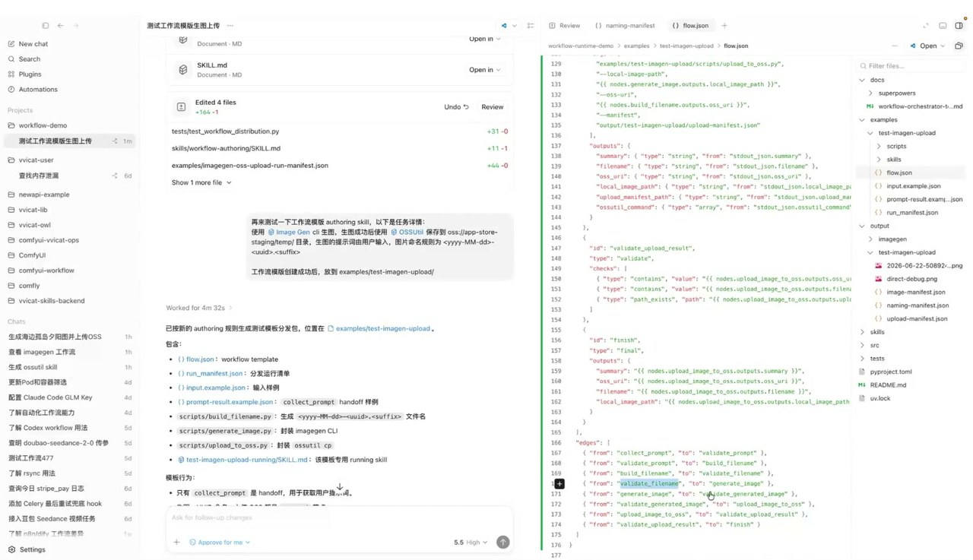Viewport: 973px width, 560px height.
Task: Toggle the bottom panel layout icon
Action: point(943,26)
